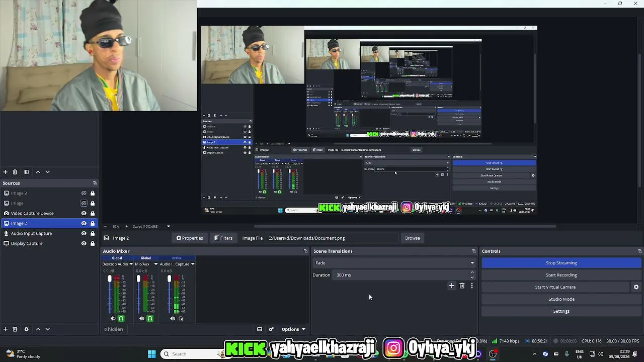Viewport: 644px width, 362px height.
Task: Open OBS Settings from Controls
Action: (561, 311)
